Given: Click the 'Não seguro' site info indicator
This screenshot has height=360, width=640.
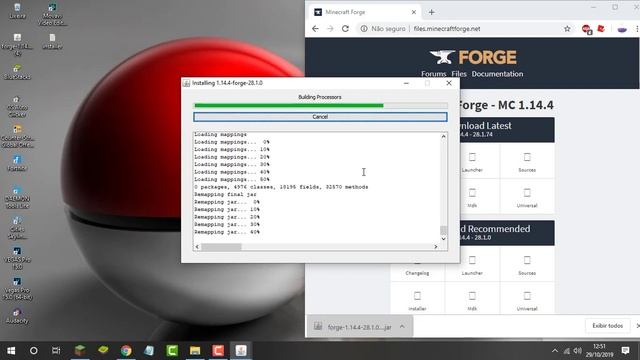Looking at the screenshot, I should 383,29.
